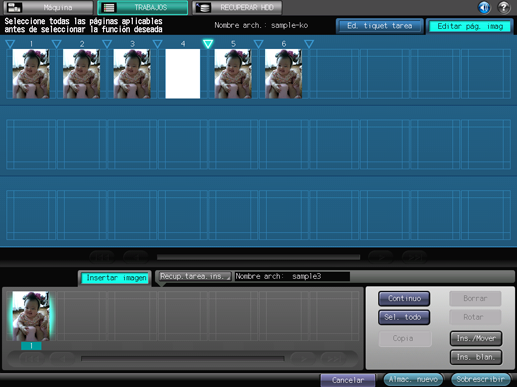Select the Insertar imagen tab
The image size is (517, 387).
[x=116, y=278]
